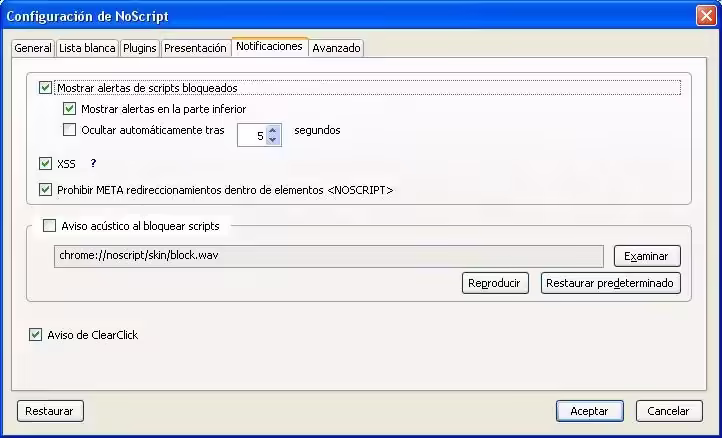Click the Cancelar button
Viewport: 722px width, 438px height.
pyautogui.click(x=669, y=411)
